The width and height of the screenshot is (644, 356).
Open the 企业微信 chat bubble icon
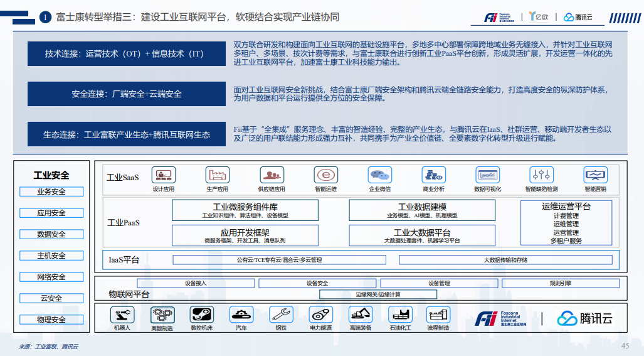click(x=379, y=175)
